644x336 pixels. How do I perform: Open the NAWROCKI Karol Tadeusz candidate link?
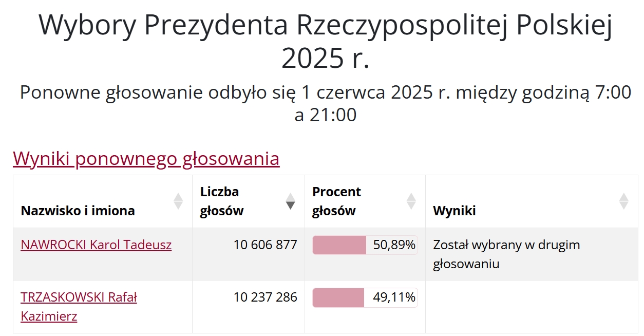coord(96,245)
